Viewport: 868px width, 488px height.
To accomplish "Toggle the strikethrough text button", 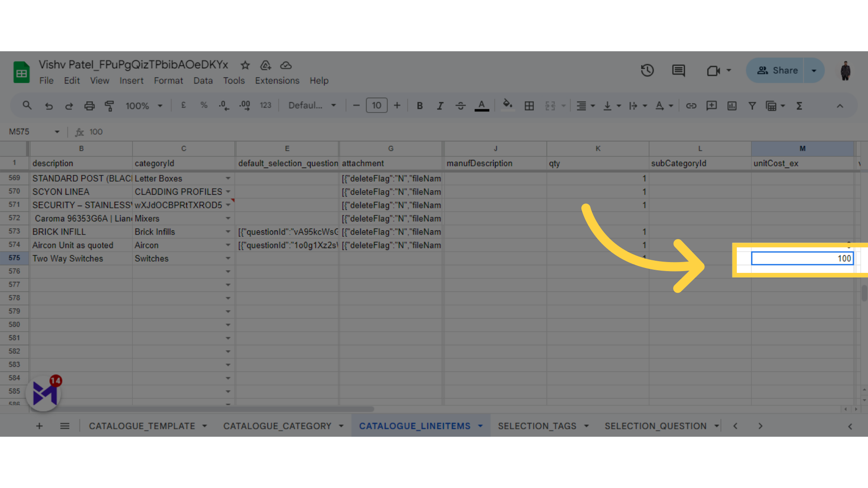I will (x=460, y=105).
